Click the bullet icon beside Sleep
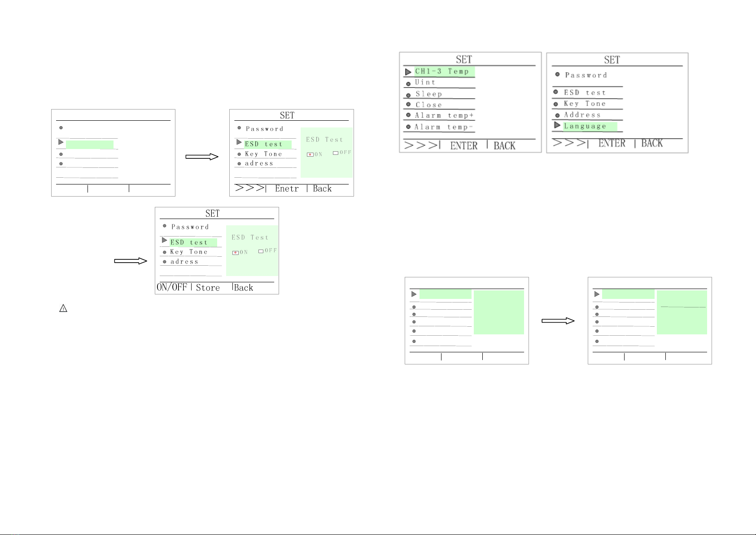Screen dimensions: 756x535 tap(408, 95)
